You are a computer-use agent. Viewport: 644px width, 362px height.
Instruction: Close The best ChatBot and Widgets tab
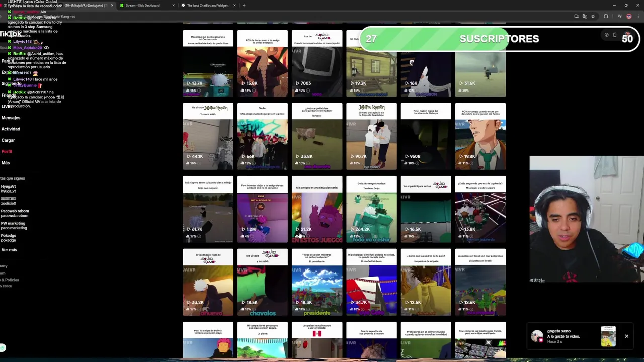234,5
